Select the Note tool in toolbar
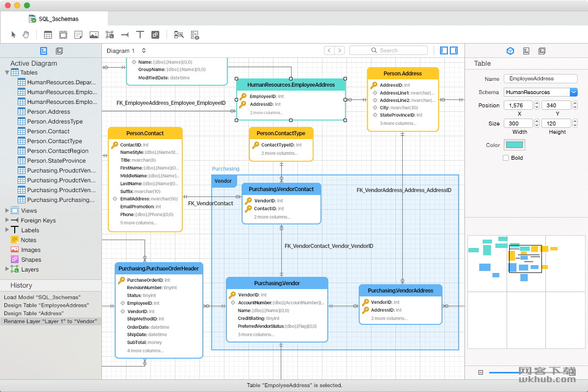 tap(78, 35)
